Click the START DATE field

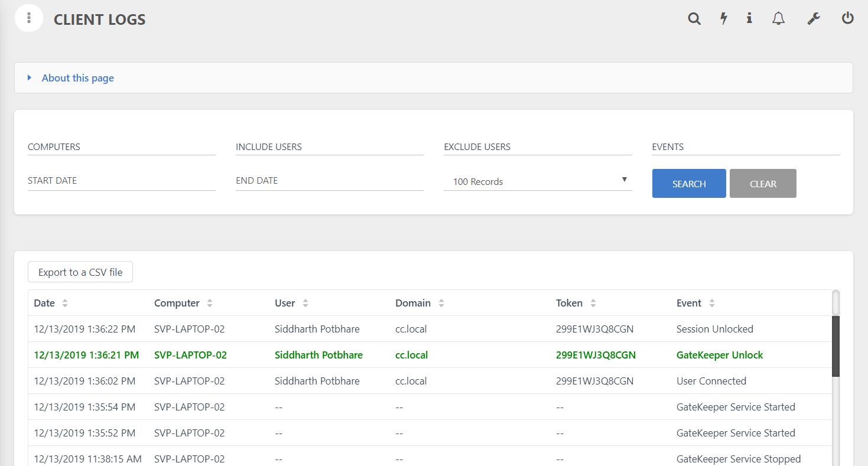(121, 181)
